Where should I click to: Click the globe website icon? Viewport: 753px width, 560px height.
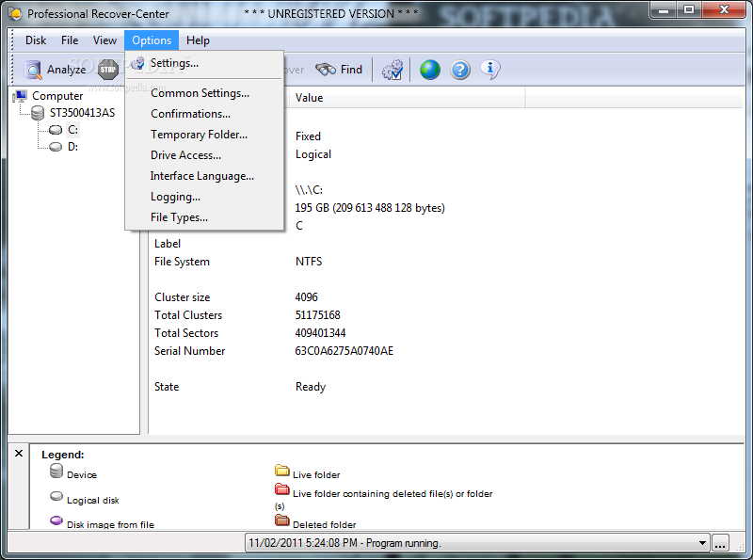tap(430, 71)
